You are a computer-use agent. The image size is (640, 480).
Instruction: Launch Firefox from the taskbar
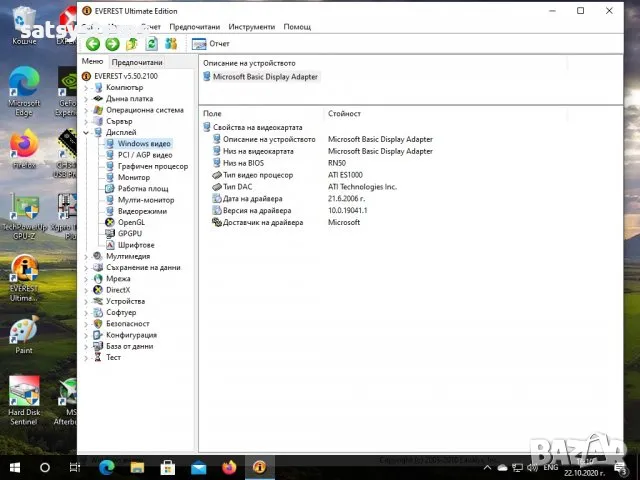point(229,467)
